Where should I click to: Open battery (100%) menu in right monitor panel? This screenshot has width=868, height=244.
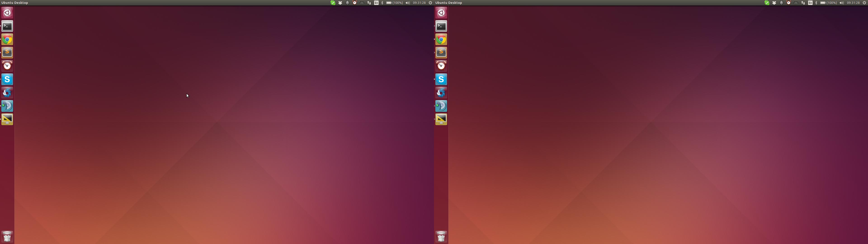coord(829,3)
